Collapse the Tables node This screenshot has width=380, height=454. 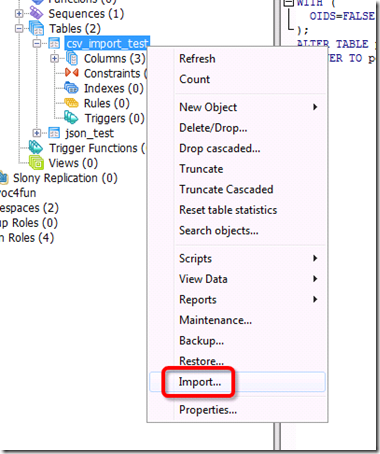point(19,29)
